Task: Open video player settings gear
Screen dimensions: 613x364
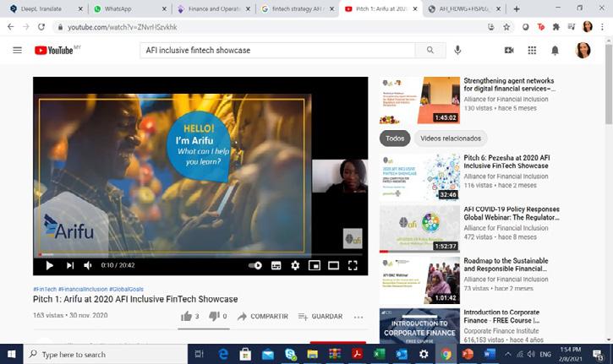Action: coord(295,265)
